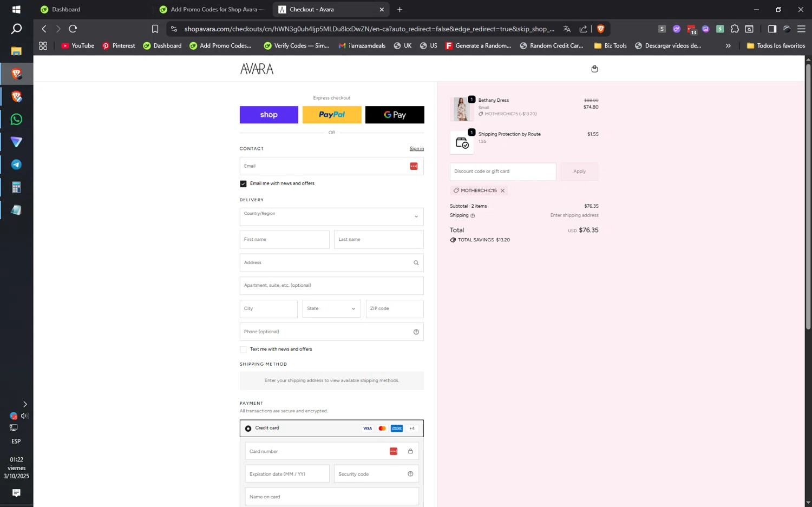Click the Sign in link
Screen dimensions: 812x507
click(416, 149)
